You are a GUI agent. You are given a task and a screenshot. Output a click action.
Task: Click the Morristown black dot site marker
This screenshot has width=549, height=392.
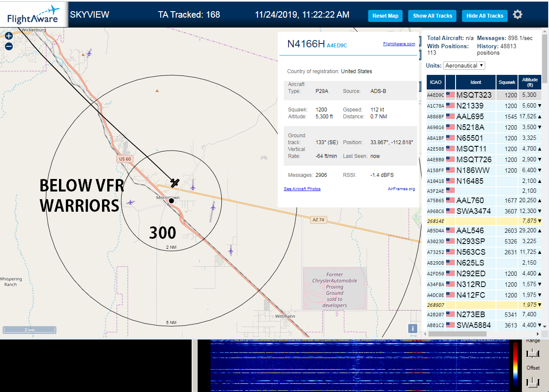click(171, 201)
